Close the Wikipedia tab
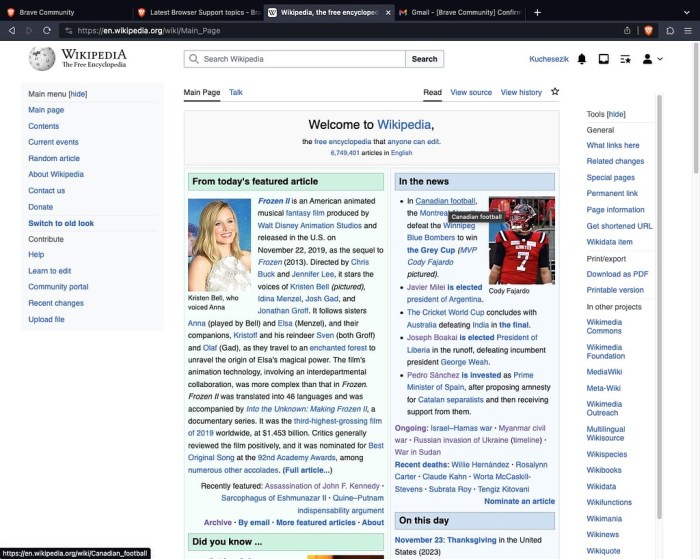Image resolution: width=700 pixels, height=559 pixels. tap(388, 13)
